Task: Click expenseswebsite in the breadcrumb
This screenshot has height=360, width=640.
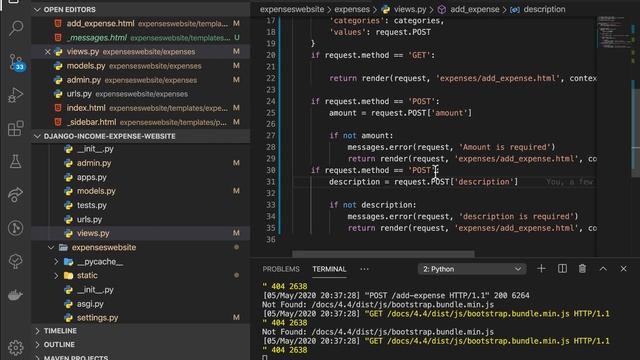Action: pos(292,9)
